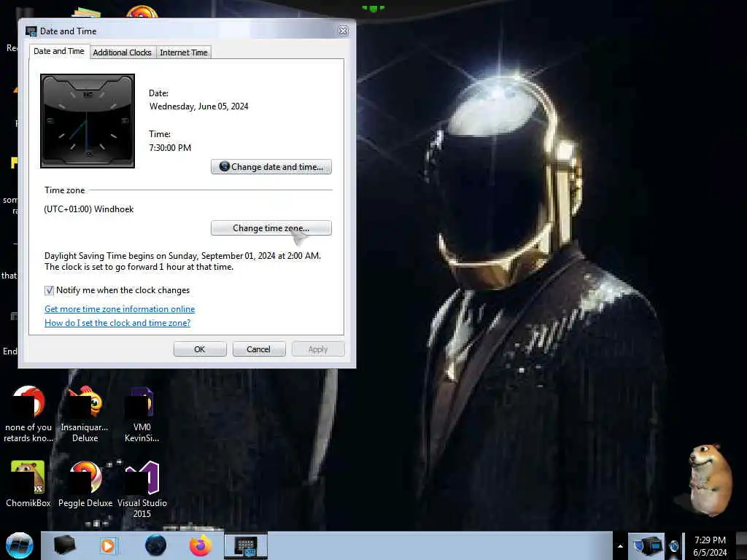
Task: Click the date text Wednesday, June 05, 2024
Action: click(198, 106)
